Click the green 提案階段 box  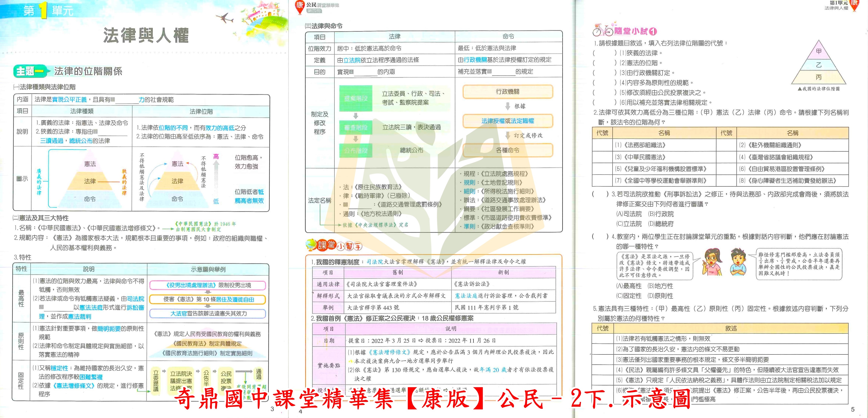(356, 98)
